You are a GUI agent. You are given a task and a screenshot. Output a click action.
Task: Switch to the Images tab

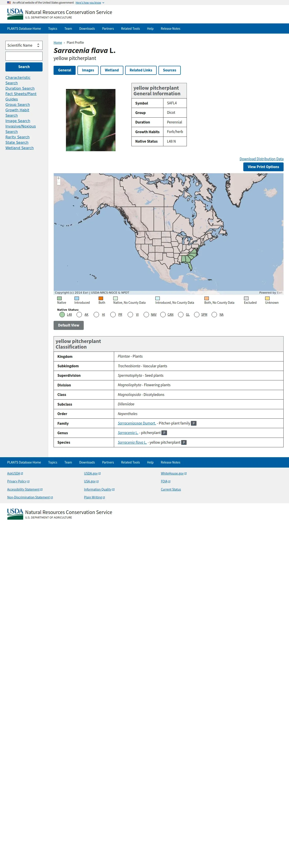88,70
